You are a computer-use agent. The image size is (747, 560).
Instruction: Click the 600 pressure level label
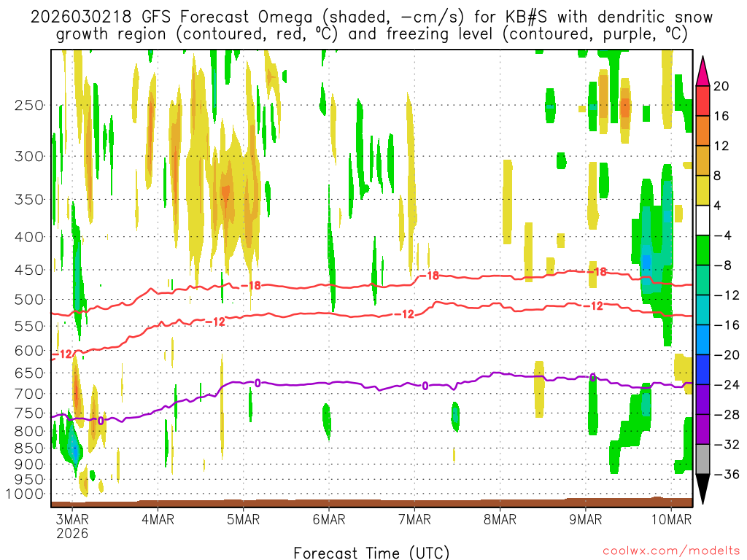tap(29, 351)
